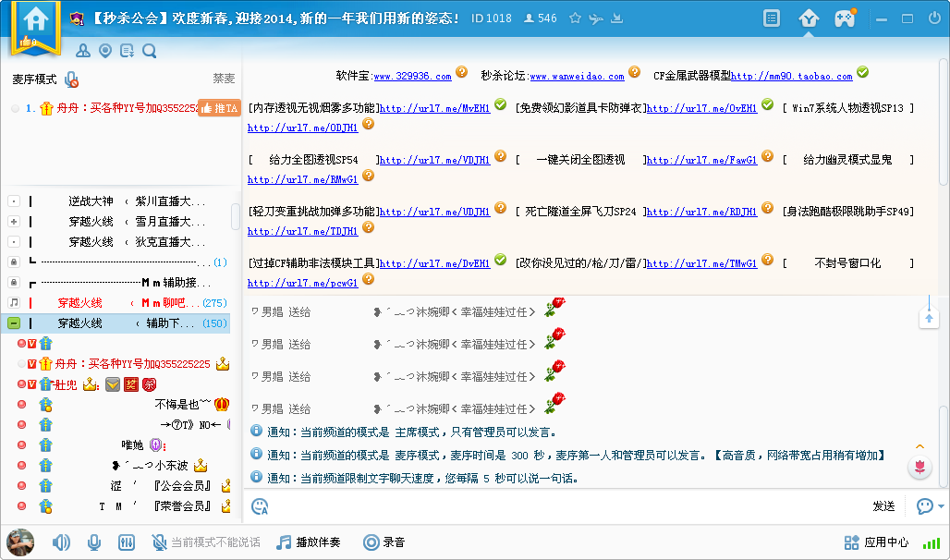Screen dimensions: 950x560
Task: Click the download tray icon in title bar
Action: pyautogui.click(x=616, y=18)
